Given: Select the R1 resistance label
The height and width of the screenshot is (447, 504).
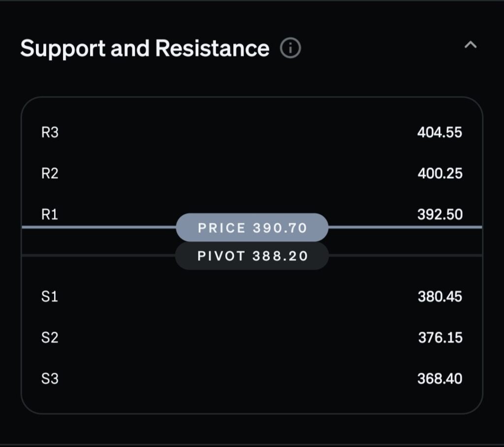Looking at the screenshot, I should pos(50,214).
